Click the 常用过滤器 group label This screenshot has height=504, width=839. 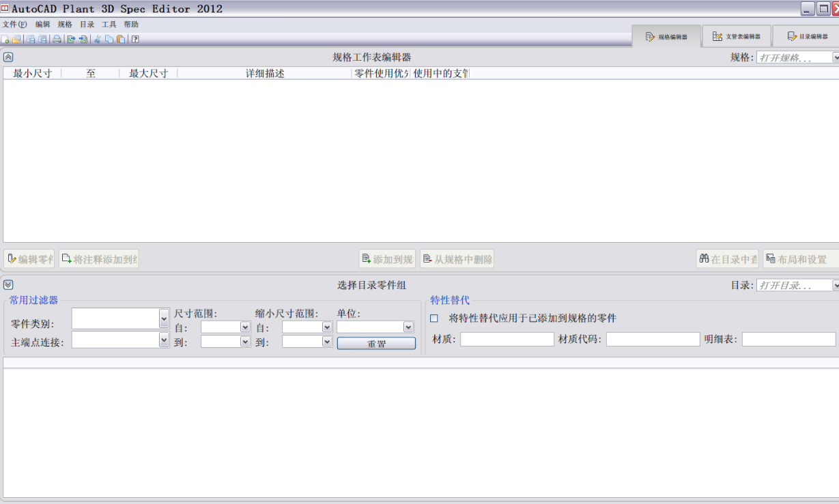(33, 300)
